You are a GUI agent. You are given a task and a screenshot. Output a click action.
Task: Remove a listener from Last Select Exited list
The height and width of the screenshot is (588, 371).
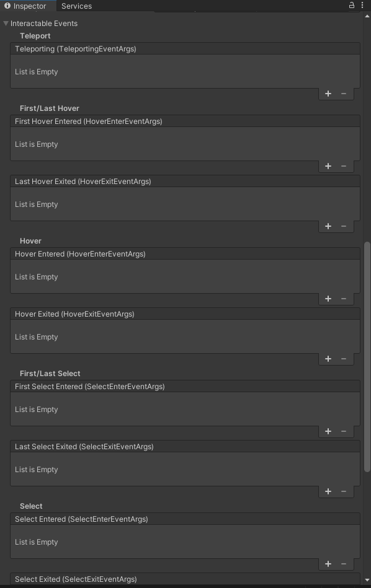click(344, 491)
